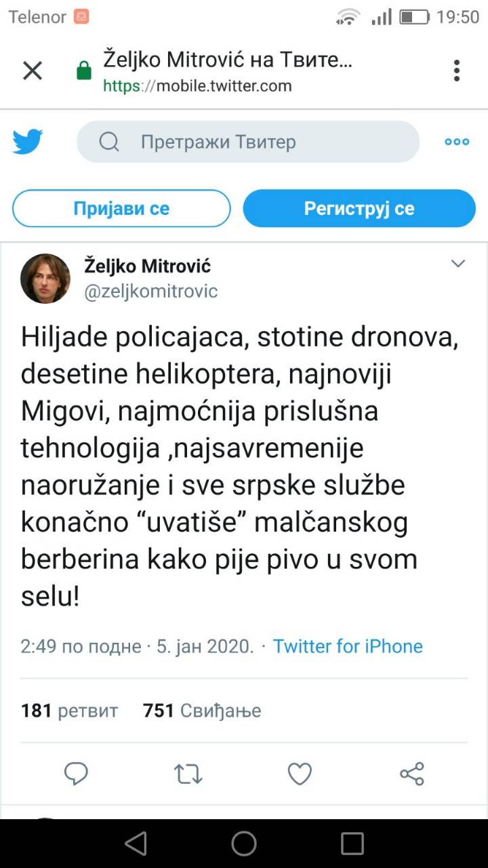Reply to the tweet via speech bubble
This screenshot has width=488, height=868.
pos(77,773)
